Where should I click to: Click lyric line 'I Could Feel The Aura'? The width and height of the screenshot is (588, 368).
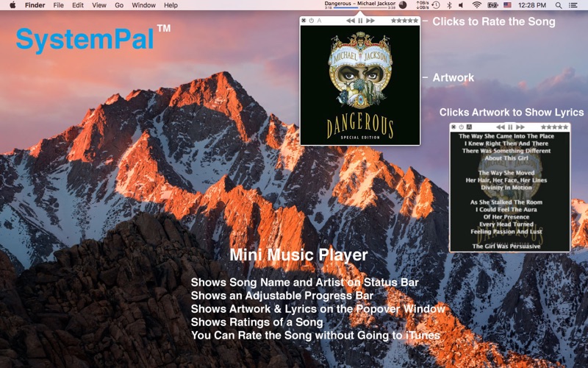(x=506, y=210)
